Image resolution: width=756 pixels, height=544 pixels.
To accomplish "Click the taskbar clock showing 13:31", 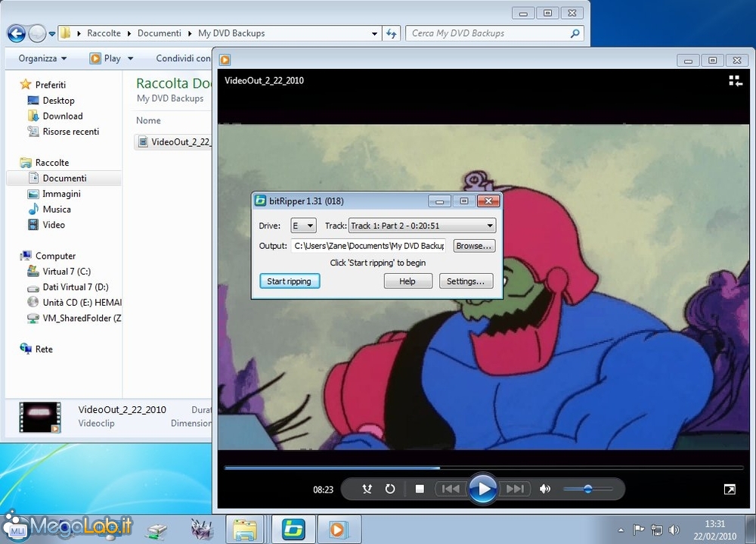I will pos(715,530).
